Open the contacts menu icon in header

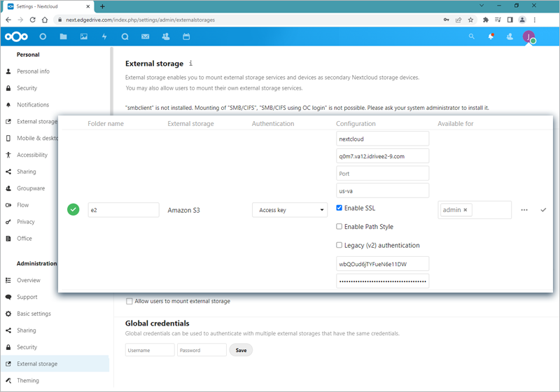pyautogui.click(x=510, y=36)
